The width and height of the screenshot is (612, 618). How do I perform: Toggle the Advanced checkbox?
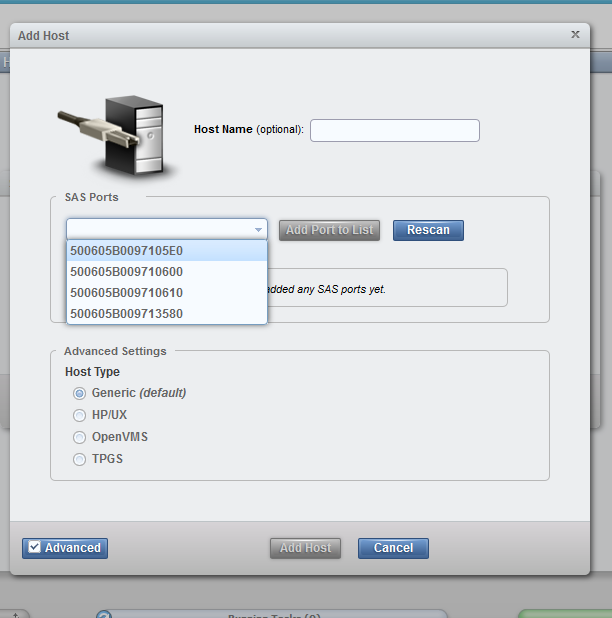(x=34, y=547)
